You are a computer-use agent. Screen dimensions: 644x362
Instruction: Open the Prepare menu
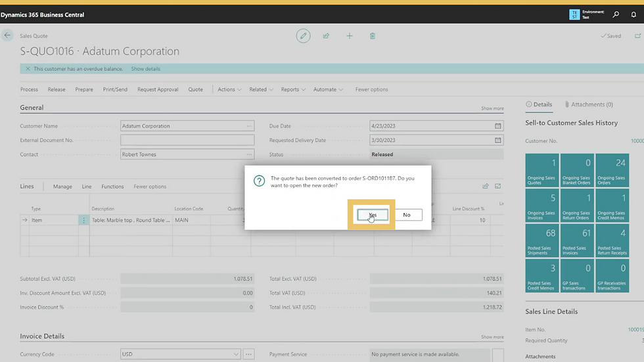84,89
